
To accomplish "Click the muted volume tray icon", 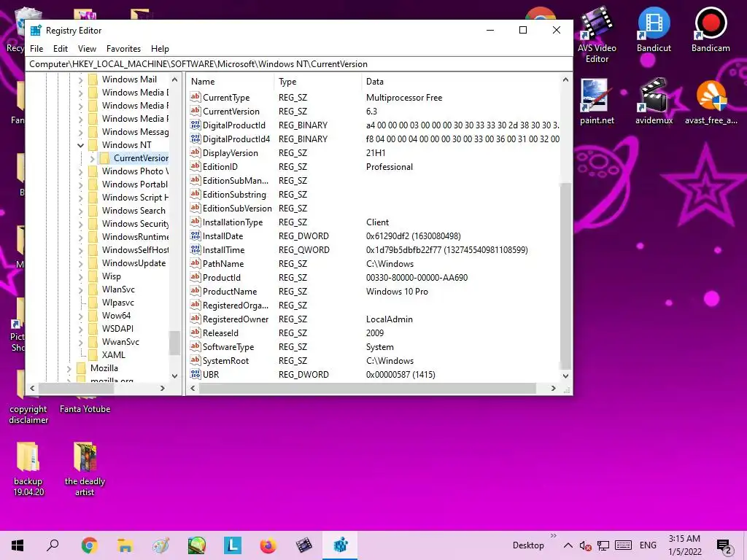I will tap(586, 545).
